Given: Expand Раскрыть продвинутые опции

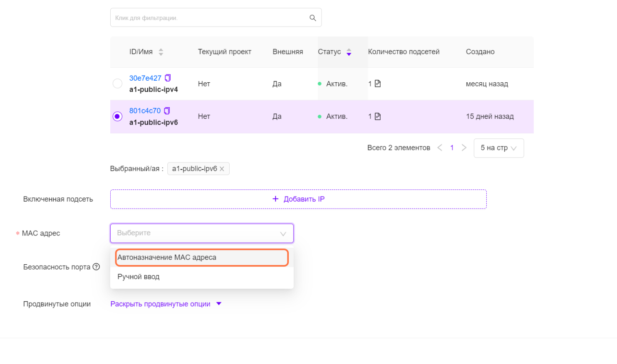Looking at the screenshot, I should click(x=166, y=304).
